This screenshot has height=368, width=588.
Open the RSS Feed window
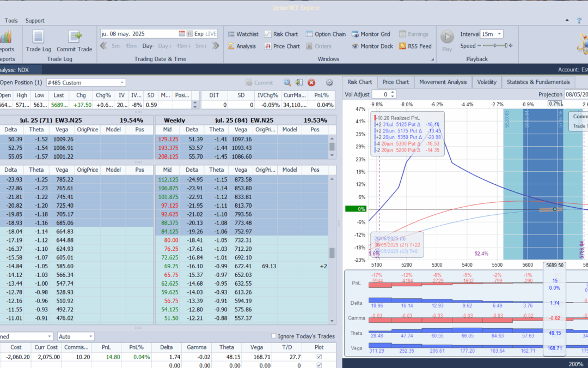coord(415,46)
